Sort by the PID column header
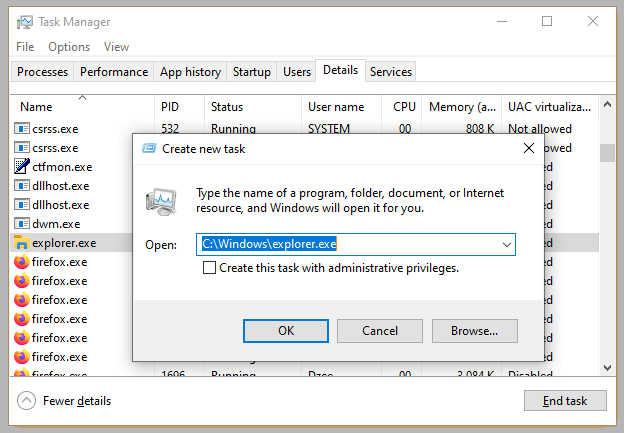The width and height of the screenshot is (624, 433). 179,107
